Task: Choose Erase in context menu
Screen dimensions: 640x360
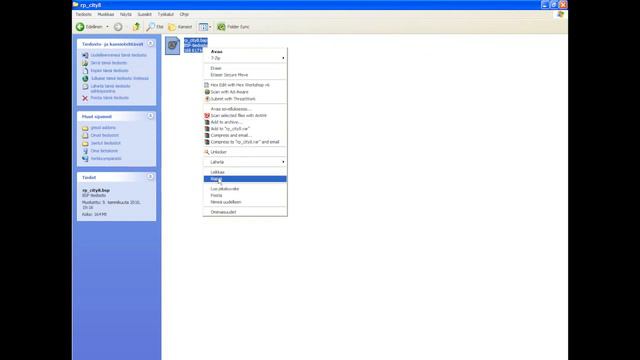Action: pyautogui.click(x=245, y=68)
